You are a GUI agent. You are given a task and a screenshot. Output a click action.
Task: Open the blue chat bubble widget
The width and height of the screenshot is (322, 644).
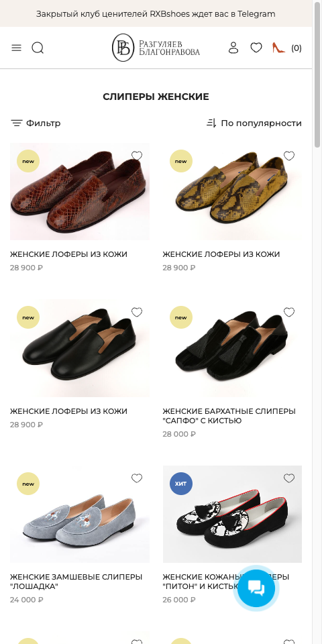point(256,588)
